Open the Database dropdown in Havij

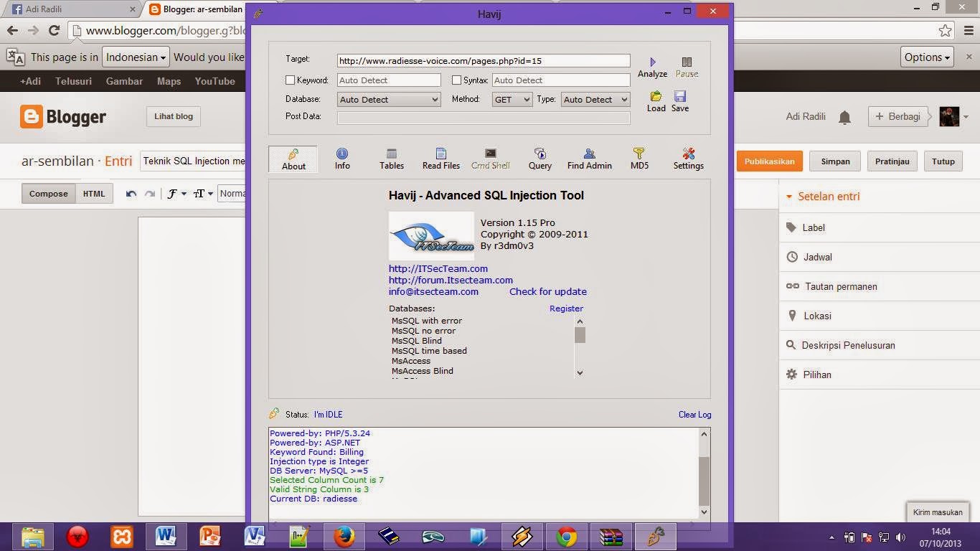click(x=389, y=100)
